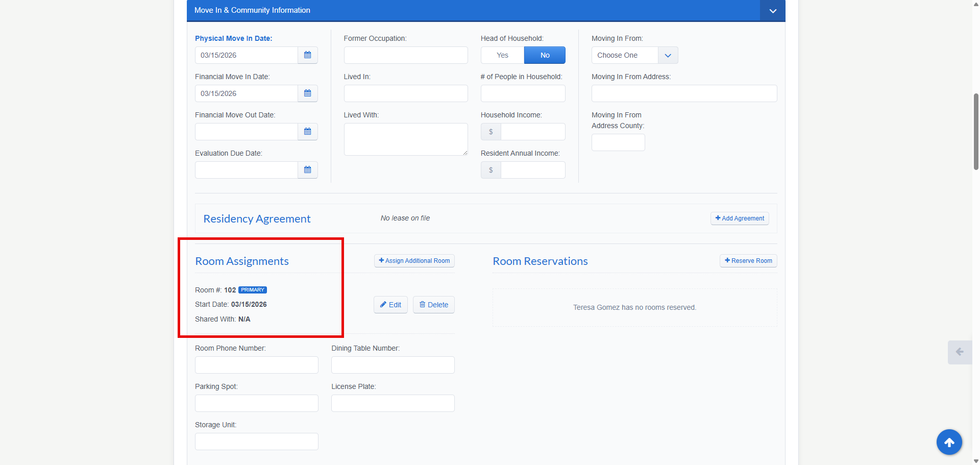
Task: Click the Moving In From Address County input
Action: tap(618, 142)
